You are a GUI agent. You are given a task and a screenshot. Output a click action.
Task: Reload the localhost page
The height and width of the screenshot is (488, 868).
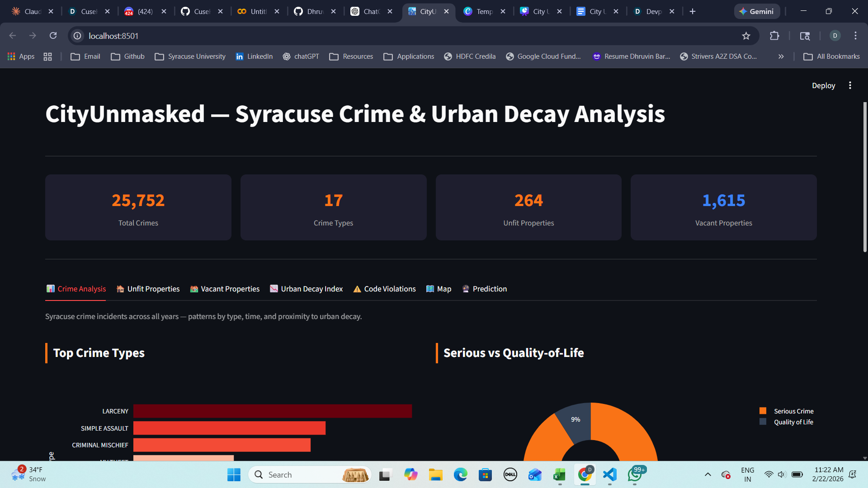click(x=53, y=36)
